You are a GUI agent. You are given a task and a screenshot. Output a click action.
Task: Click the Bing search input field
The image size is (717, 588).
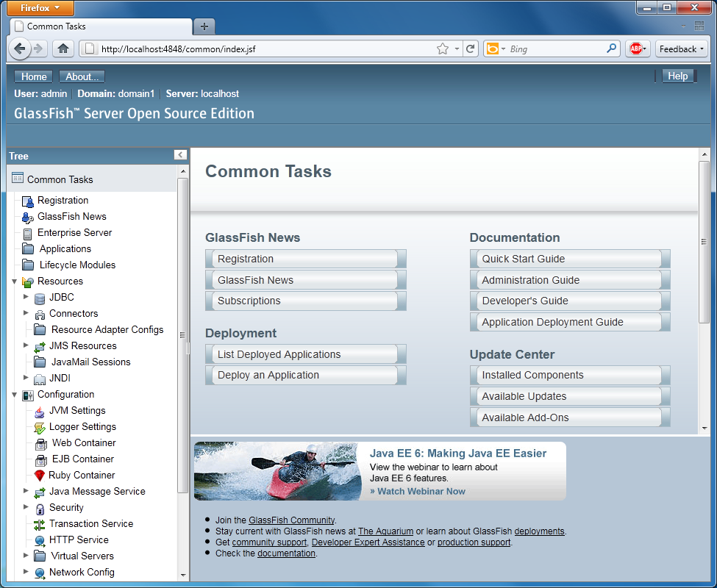tap(555, 49)
